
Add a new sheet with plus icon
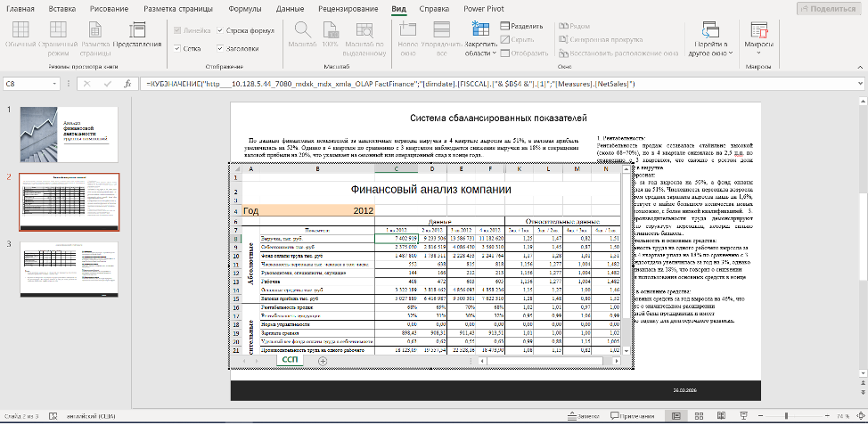coord(323,360)
